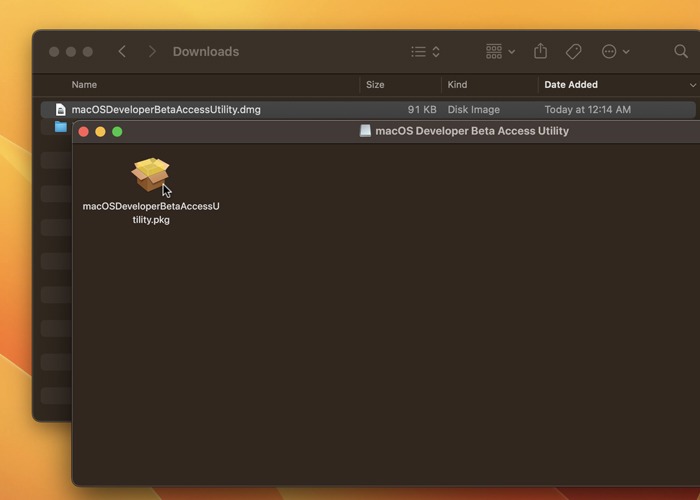Screen dimensions: 700x500
Task: Go forward in Downloads window
Action: [x=152, y=51]
